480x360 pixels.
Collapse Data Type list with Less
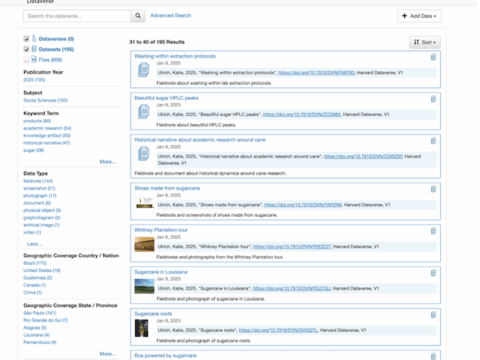(x=34, y=244)
